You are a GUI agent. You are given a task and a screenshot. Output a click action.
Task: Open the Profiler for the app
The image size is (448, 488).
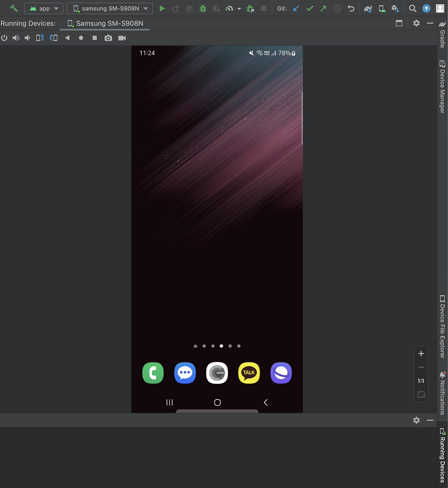230,8
